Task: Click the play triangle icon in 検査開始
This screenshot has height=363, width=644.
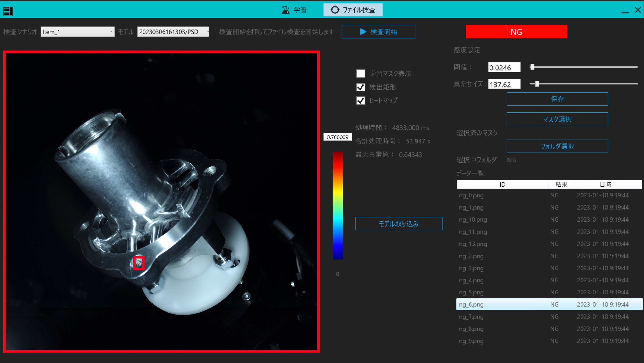Action: tap(363, 32)
